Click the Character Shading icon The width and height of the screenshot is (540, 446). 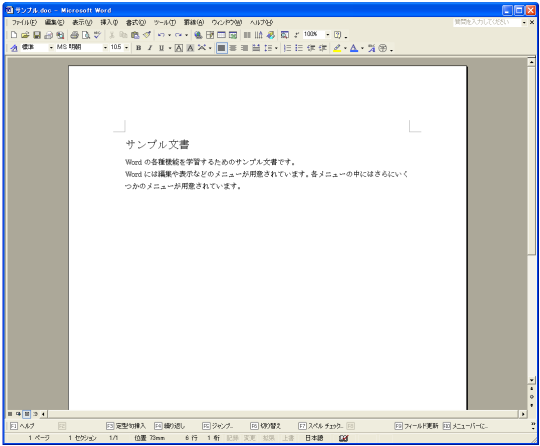click(x=190, y=48)
